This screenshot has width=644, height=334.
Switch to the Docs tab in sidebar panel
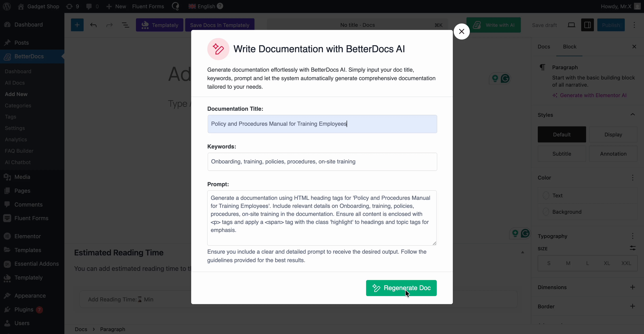click(x=544, y=46)
